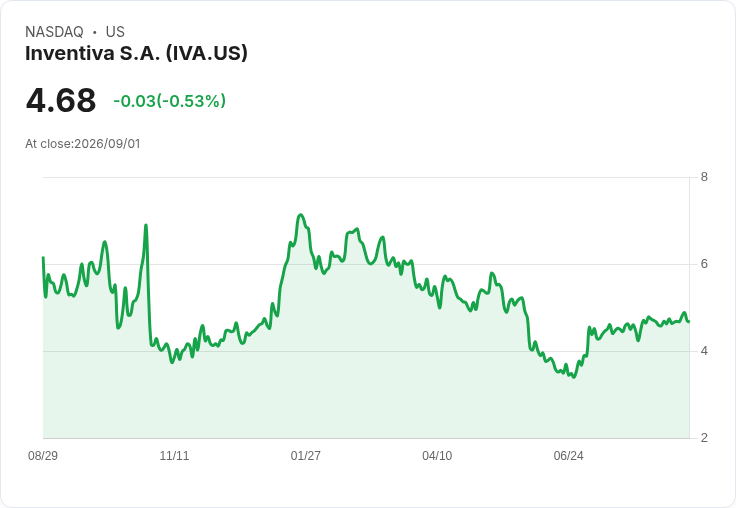The height and width of the screenshot is (508, 736).
Task: Click the chart line's rightmost end point
Action: (689, 322)
